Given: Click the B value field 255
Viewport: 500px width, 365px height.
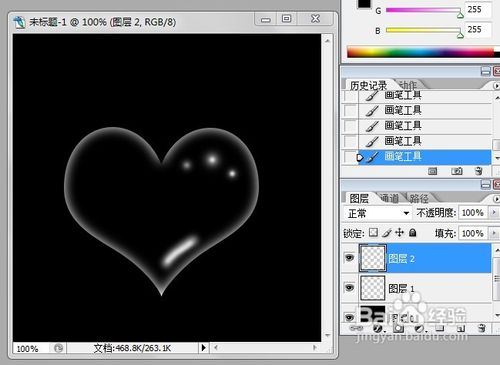Looking at the screenshot, I should tap(477, 30).
